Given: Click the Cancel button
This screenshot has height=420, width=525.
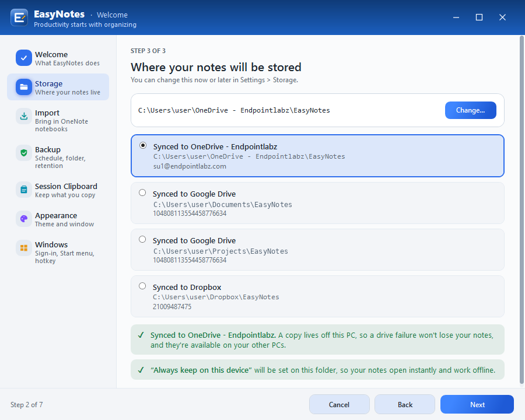Looking at the screenshot, I should point(339,405).
